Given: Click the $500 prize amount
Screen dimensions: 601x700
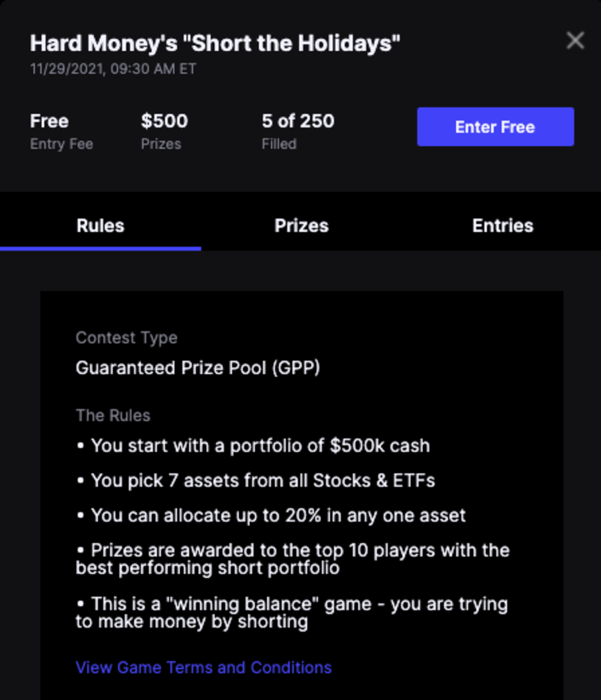Looking at the screenshot, I should tap(164, 121).
